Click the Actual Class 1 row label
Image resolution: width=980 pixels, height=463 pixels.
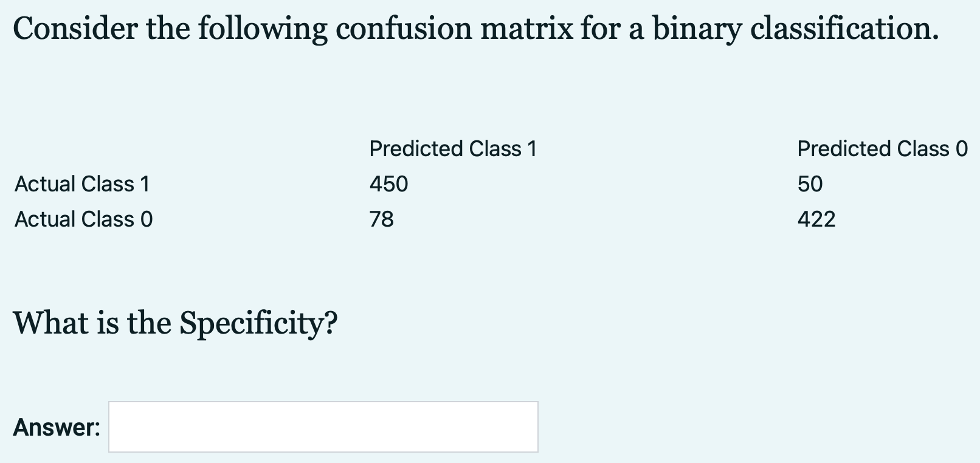pyautogui.click(x=81, y=184)
